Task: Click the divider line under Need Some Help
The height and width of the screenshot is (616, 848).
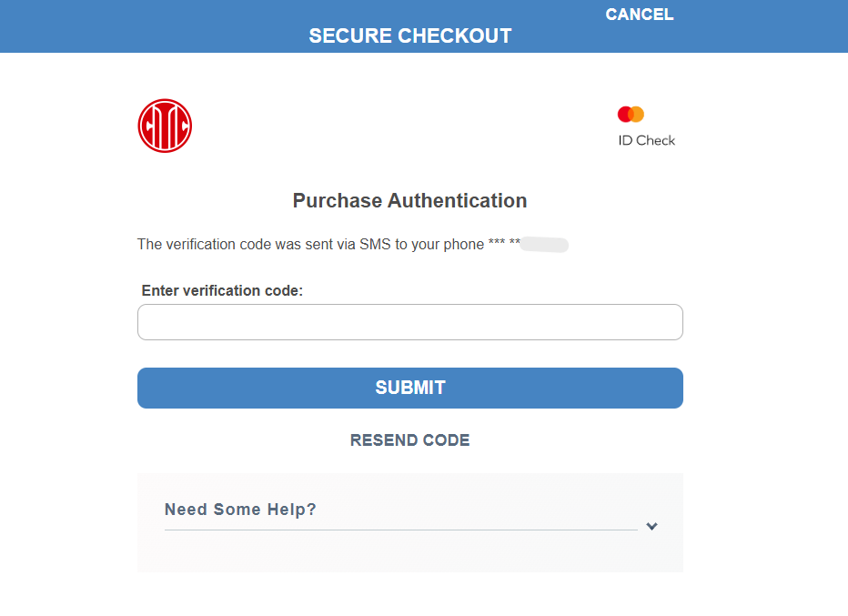Action: [x=400, y=530]
